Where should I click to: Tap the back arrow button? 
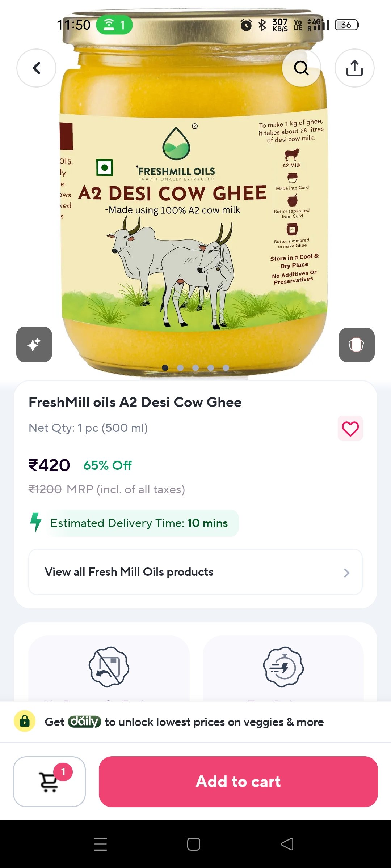[36, 68]
